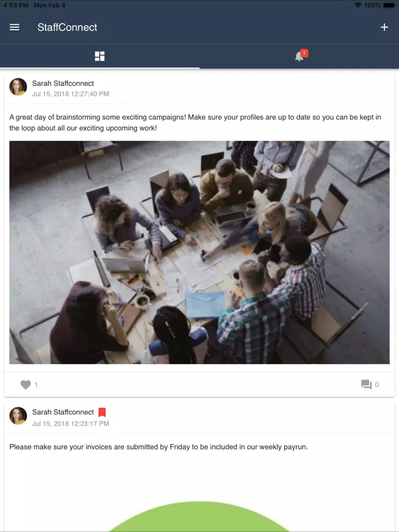Open the notifications bell tab
This screenshot has width=399, height=532.
(x=299, y=56)
